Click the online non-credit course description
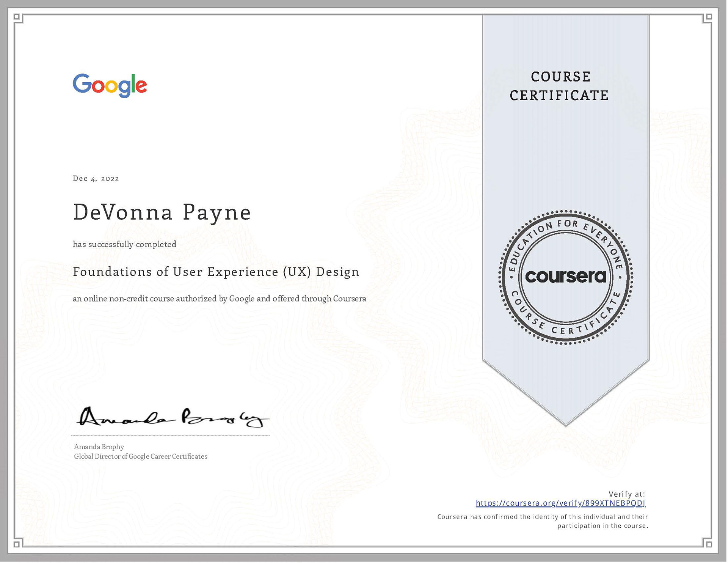Viewport: 728px width, 563px height. (x=220, y=299)
